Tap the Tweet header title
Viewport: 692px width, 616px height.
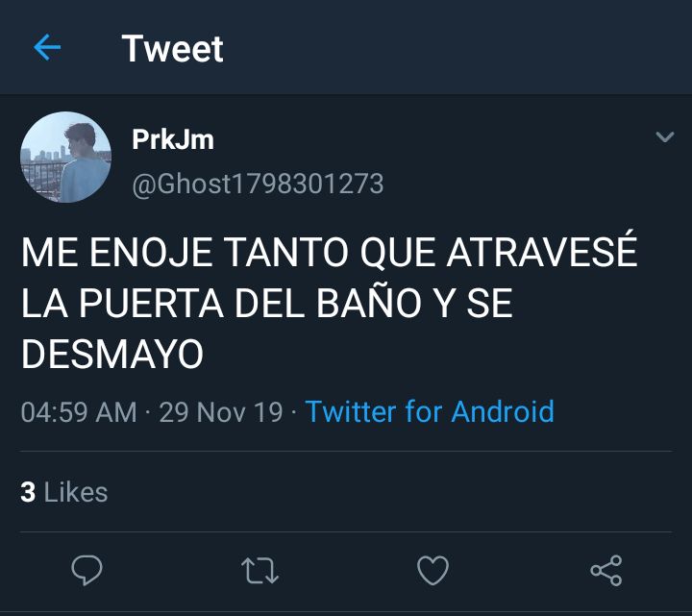pyautogui.click(x=173, y=49)
